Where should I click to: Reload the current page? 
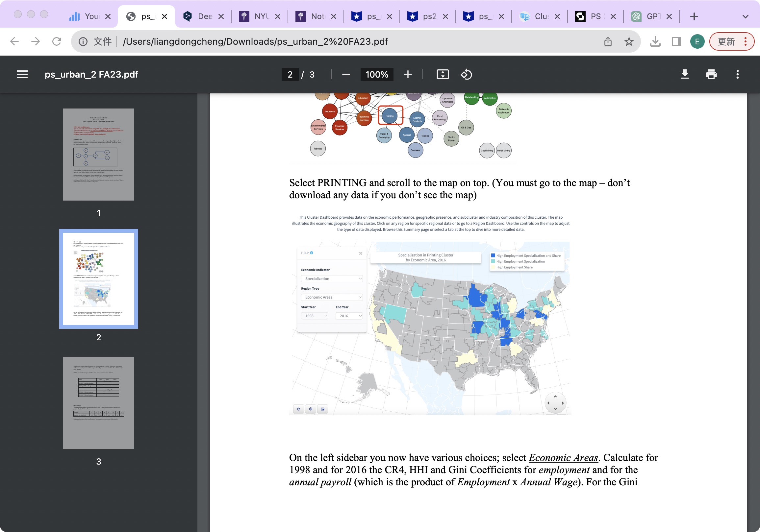57,41
